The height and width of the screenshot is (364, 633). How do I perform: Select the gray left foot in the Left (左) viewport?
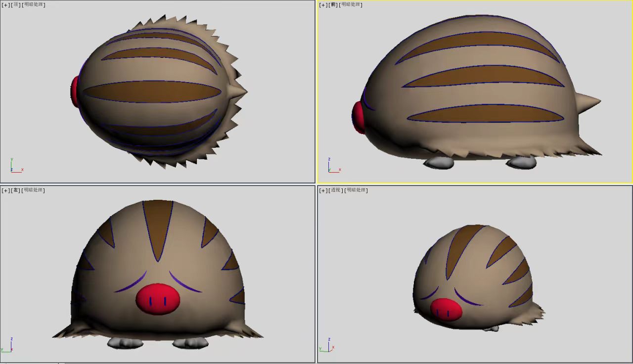click(x=125, y=342)
